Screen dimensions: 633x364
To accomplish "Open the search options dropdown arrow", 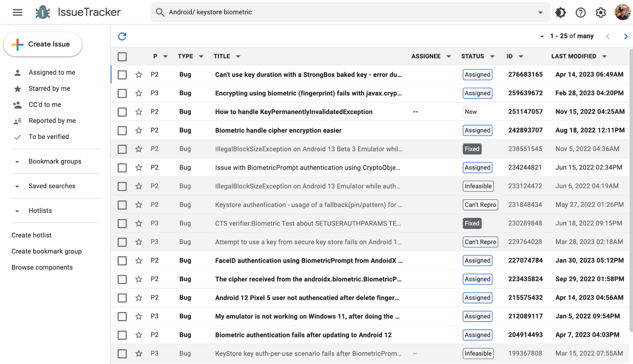I will click(540, 13).
